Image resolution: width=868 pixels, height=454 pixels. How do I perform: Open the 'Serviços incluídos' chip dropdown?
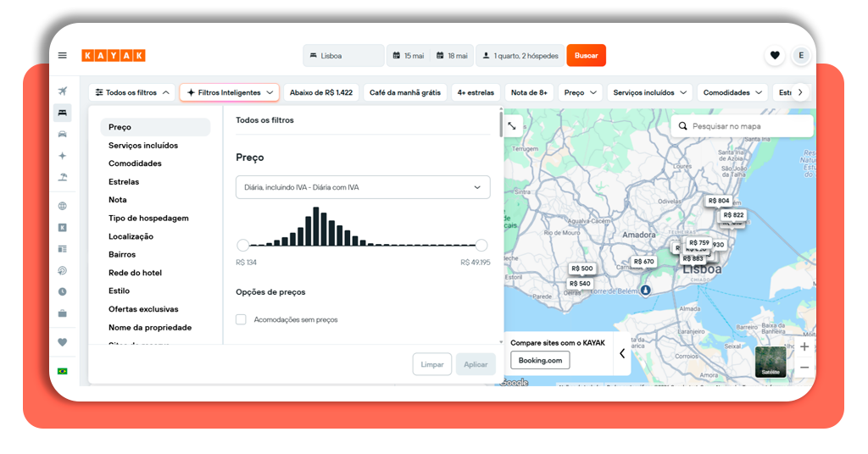click(649, 92)
